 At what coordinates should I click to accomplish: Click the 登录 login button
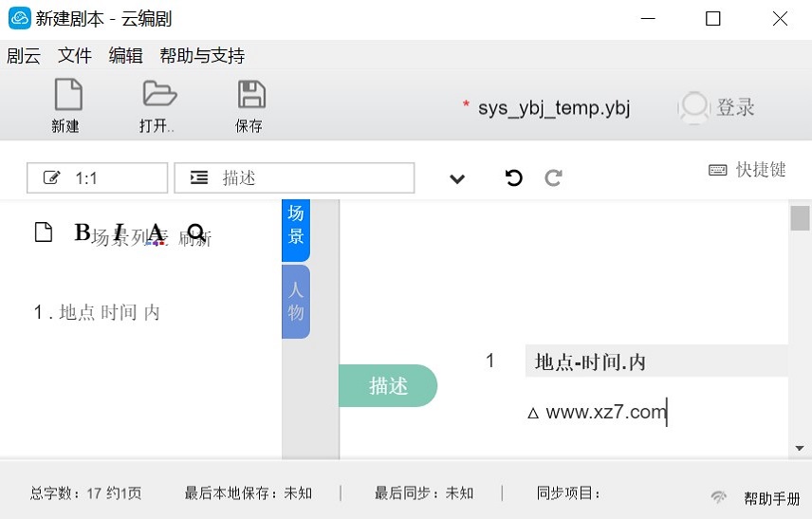(x=718, y=107)
